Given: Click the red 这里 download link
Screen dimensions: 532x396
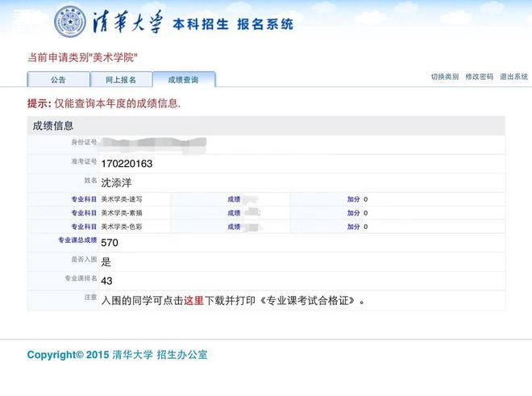Looking at the screenshot, I should 193,301.
